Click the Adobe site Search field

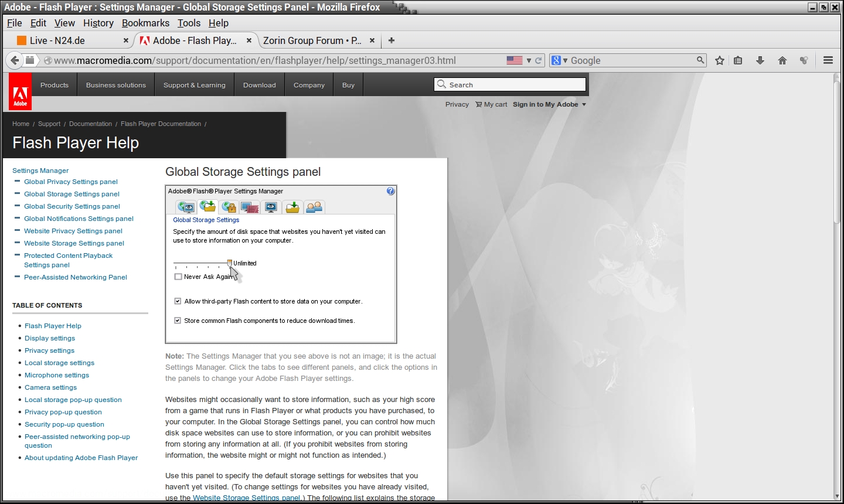(x=516, y=85)
